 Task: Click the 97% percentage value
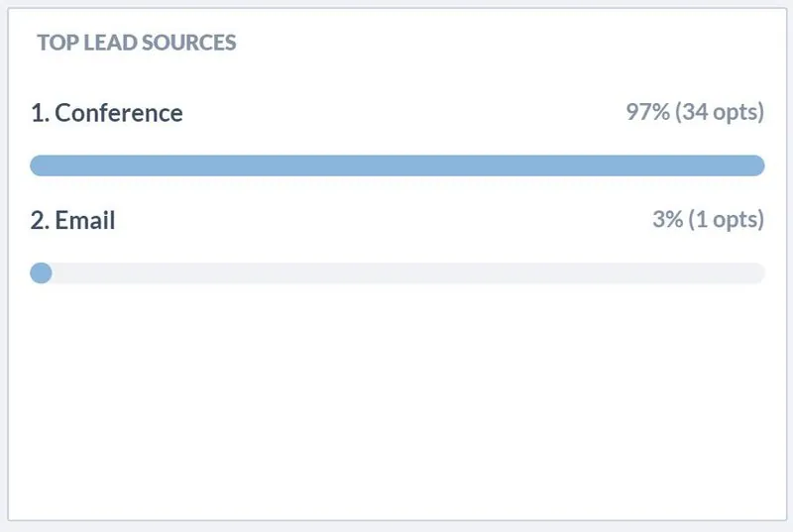(648, 112)
